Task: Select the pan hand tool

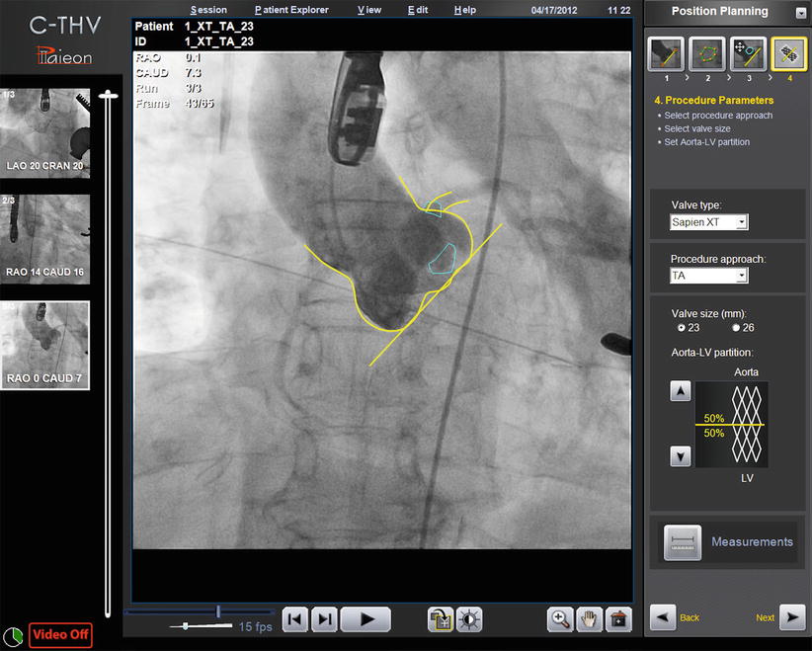Action: (x=590, y=619)
